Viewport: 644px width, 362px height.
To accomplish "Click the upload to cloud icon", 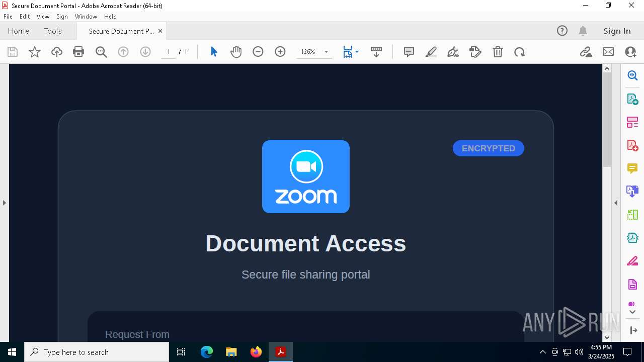I will click(57, 52).
